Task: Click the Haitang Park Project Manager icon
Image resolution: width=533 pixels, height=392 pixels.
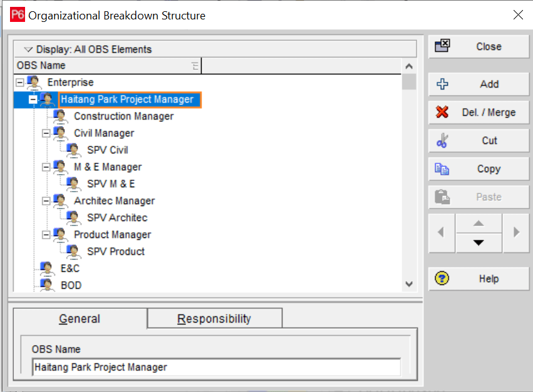Action: [47, 100]
